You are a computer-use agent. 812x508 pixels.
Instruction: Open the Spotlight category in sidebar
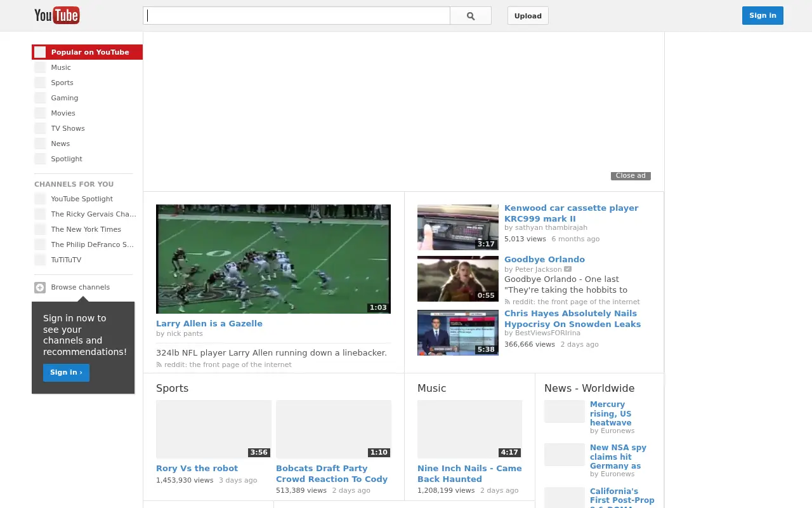pos(87,159)
